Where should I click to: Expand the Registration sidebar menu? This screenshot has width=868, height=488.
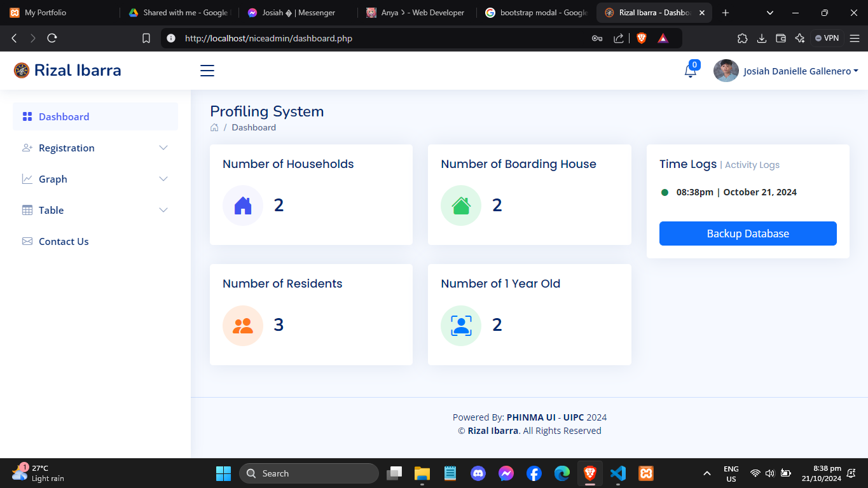(x=95, y=148)
